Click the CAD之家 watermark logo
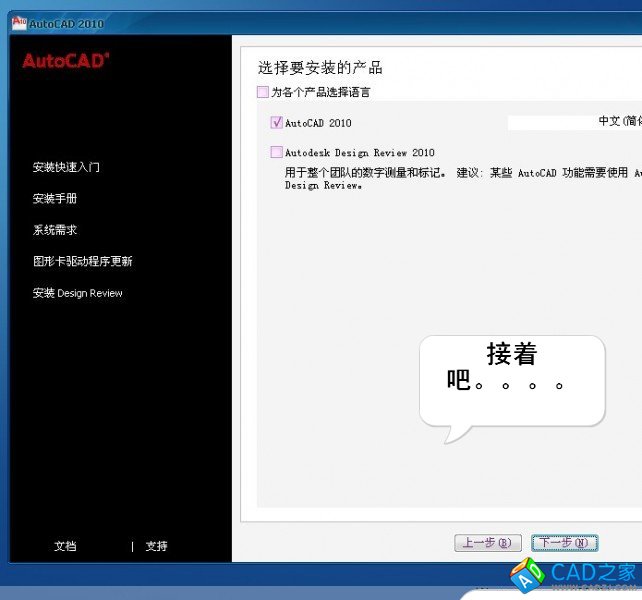Image resolution: width=642 pixels, height=600 pixels. click(575, 575)
